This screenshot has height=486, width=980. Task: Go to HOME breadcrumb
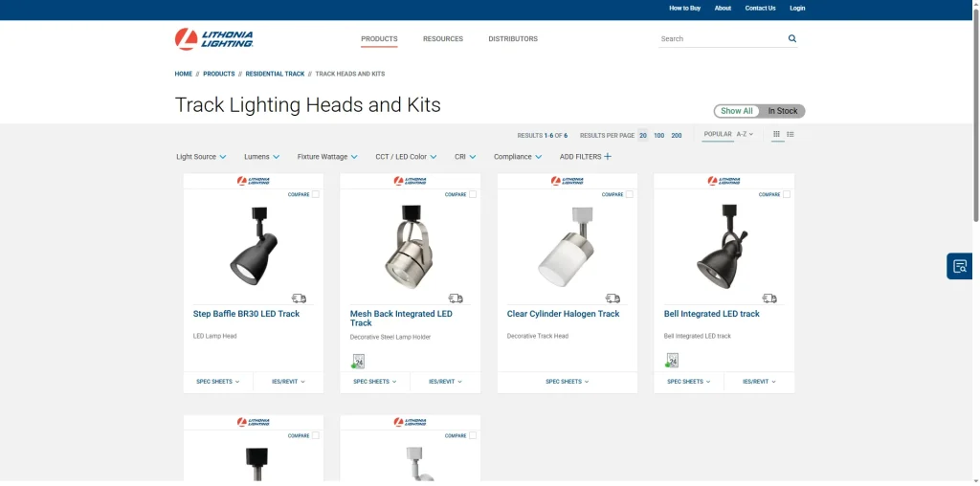click(183, 74)
